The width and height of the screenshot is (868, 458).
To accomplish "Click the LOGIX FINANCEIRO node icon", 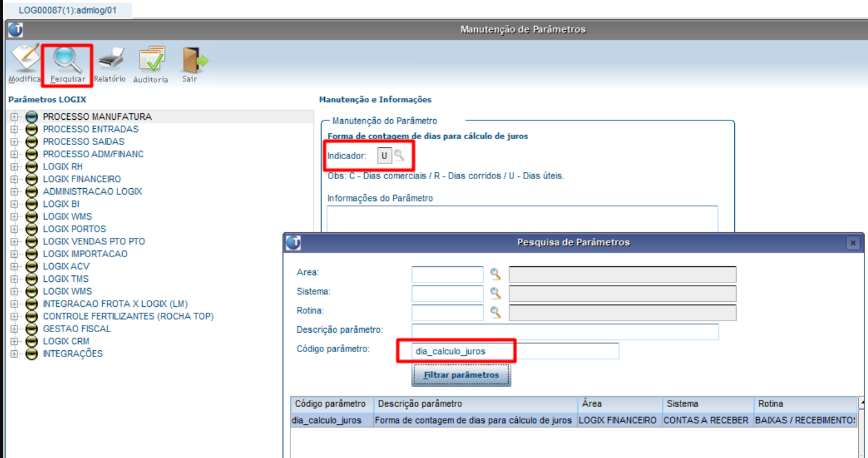I will (x=32, y=179).
